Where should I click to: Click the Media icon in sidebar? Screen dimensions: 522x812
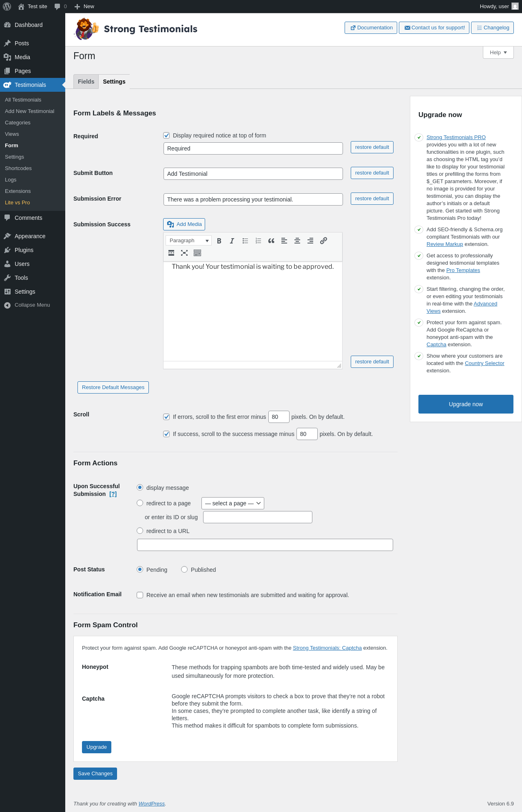pos(7,57)
